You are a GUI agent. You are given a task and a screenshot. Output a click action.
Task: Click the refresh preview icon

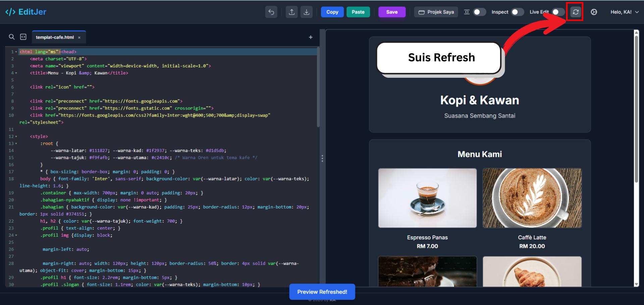click(576, 12)
